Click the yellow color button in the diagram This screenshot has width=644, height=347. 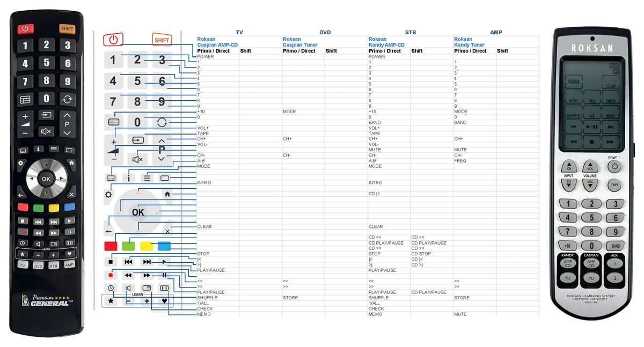[x=147, y=246]
